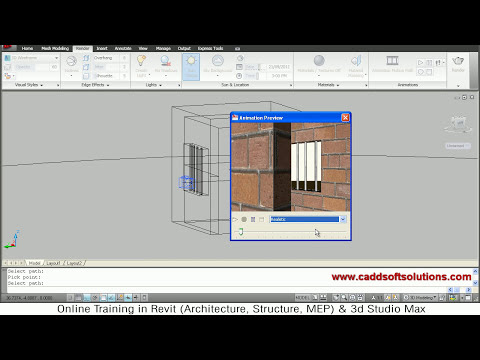
Task: Click the animation play icon in ribbon
Action: (x=421, y=62)
